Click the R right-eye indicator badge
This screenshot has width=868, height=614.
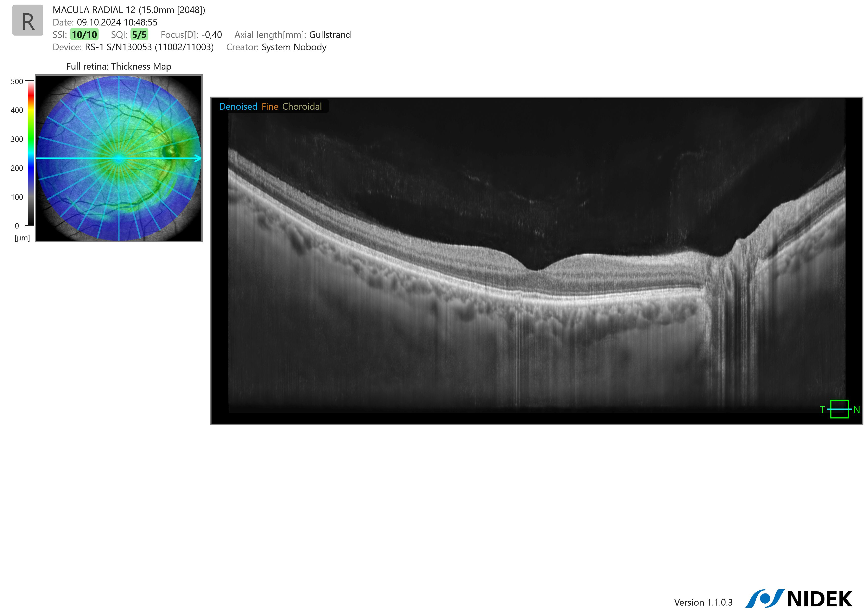tap(28, 21)
